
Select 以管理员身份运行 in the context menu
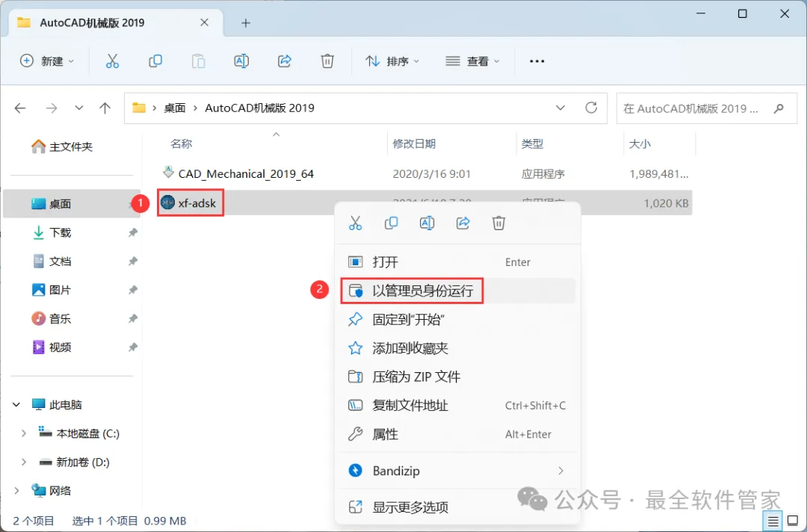(x=457, y=291)
